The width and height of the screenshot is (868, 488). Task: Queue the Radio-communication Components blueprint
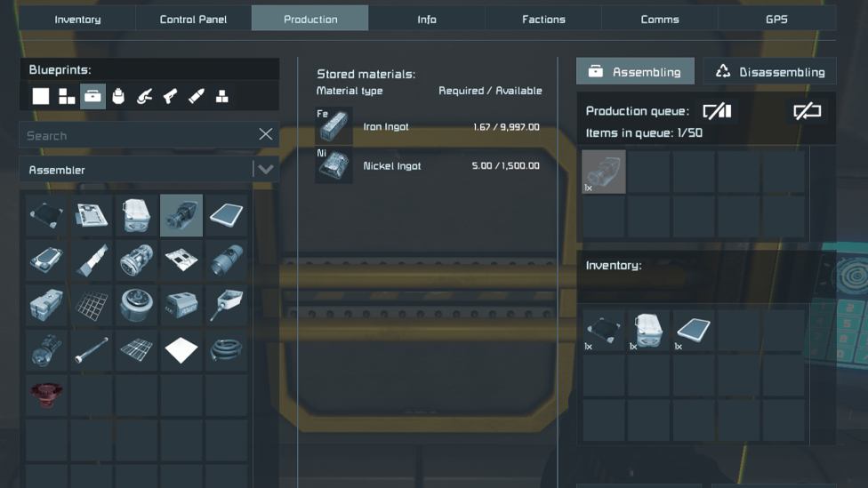(x=226, y=305)
